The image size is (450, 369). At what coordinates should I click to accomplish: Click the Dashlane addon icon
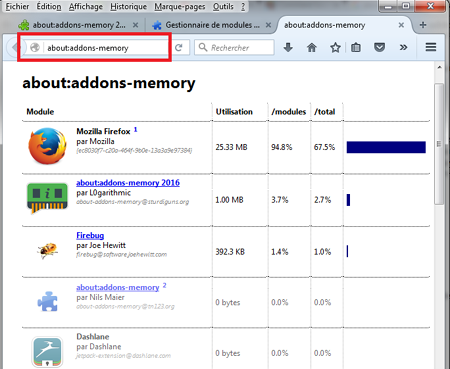coord(47,351)
